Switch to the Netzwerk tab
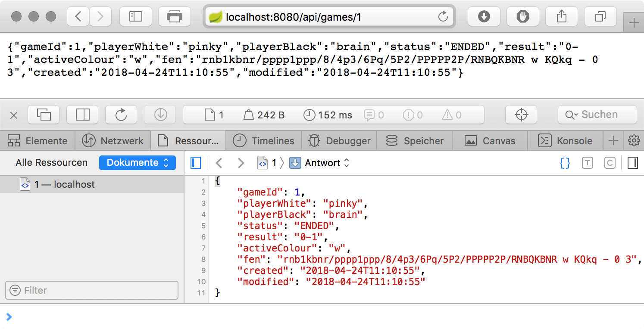The image size is (644, 329). pos(113,140)
